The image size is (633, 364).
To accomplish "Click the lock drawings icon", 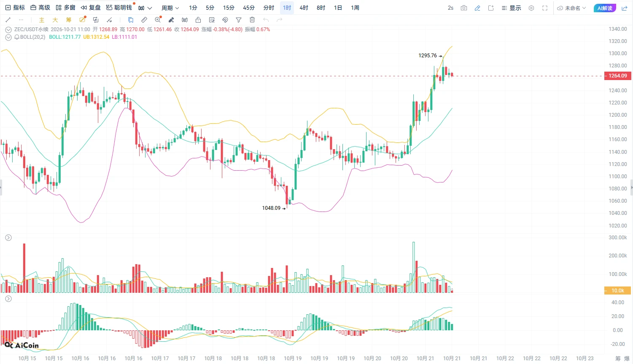I will click(x=198, y=20).
